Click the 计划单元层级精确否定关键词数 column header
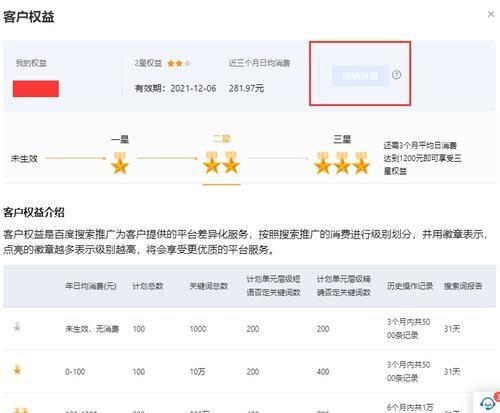Image resolution: width=500 pixels, height=413 pixels. (344, 286)
